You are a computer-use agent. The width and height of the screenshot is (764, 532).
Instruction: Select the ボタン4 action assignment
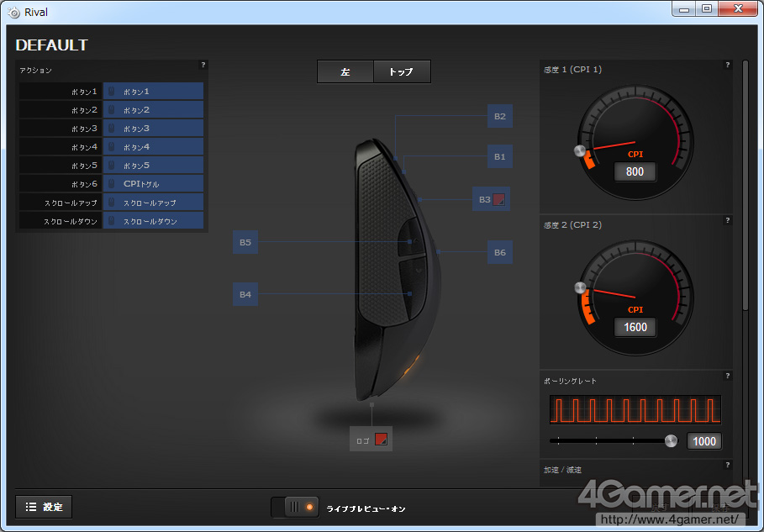click(x=153, y=146)
